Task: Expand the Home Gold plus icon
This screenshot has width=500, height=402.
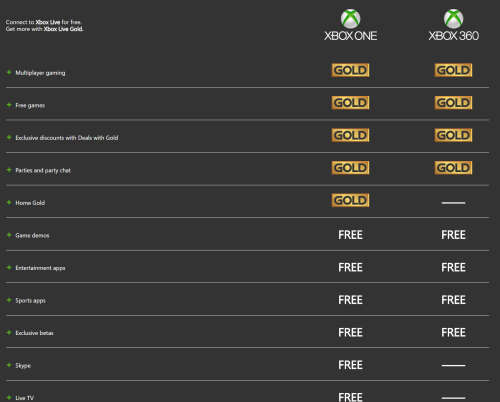Action: pyautogui.click(x=9, y=202)
